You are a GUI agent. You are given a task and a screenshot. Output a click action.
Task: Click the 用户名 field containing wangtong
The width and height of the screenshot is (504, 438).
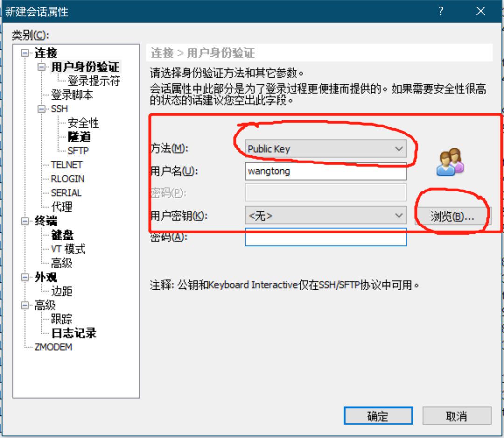(x=326, y=171)
